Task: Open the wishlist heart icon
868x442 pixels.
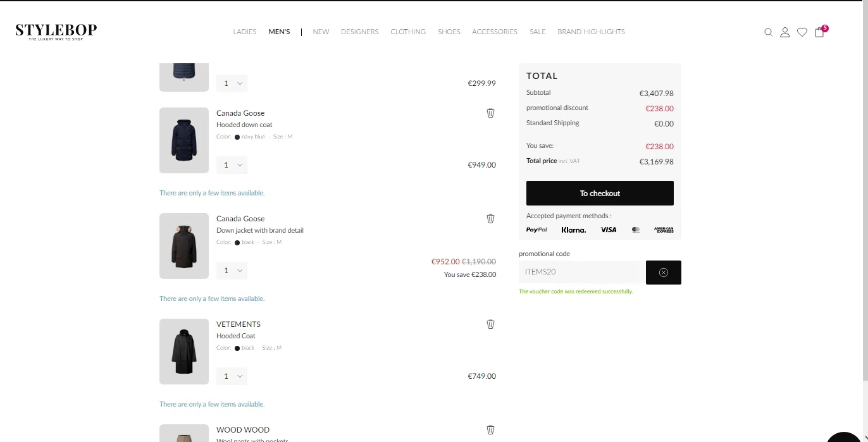Action: [802, 32]
